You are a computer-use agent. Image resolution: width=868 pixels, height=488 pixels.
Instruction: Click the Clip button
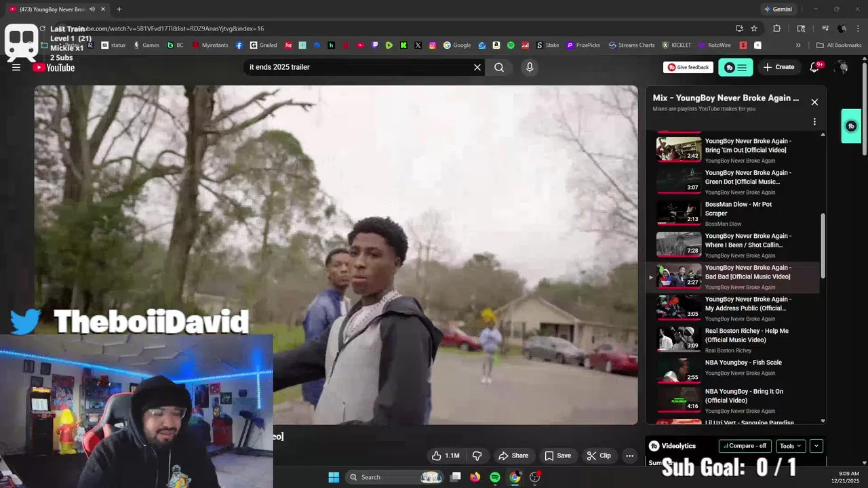pyautogui.click(x=599, y=455)
